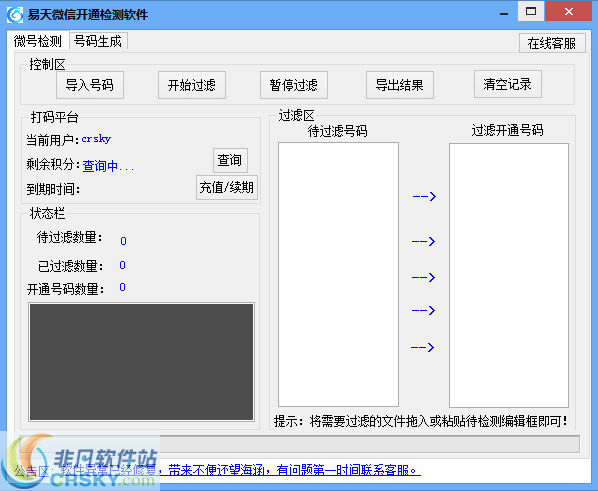The height and width of the screenshot is (491, 598).
Task: Click inside the 过滤开通号码 list box
Action: 509,275
